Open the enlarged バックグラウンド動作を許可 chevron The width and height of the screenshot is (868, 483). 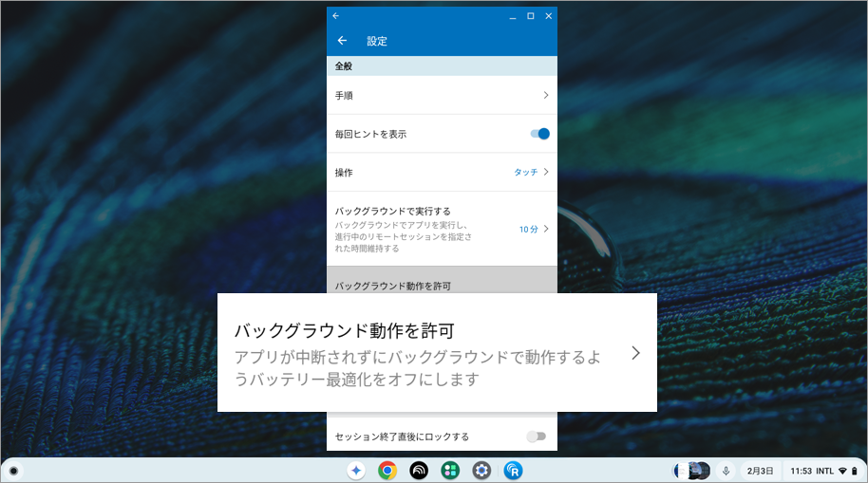pyautogui.click(x=635, y=353)
